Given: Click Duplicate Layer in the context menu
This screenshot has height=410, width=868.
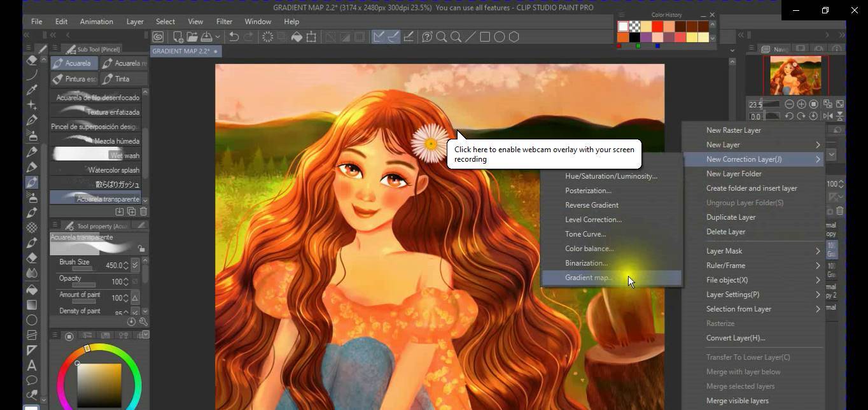Looking at the screenshot, I should pos(731,217).
